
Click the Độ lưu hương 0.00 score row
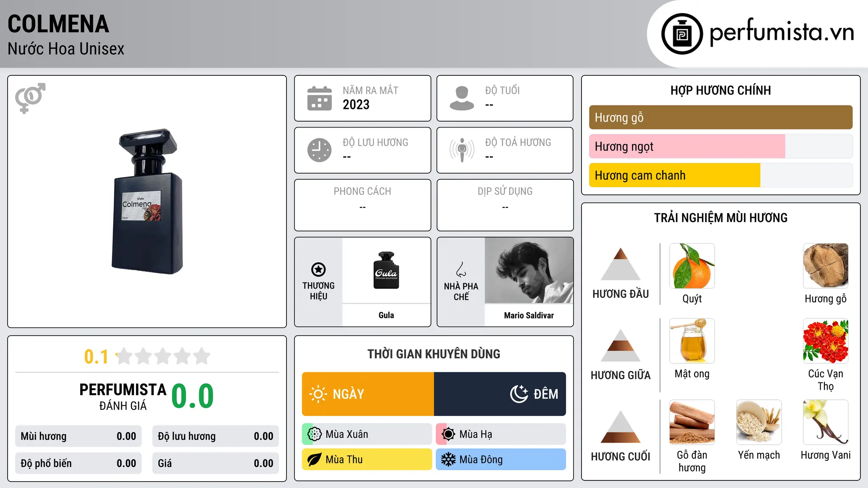(216, 436)
